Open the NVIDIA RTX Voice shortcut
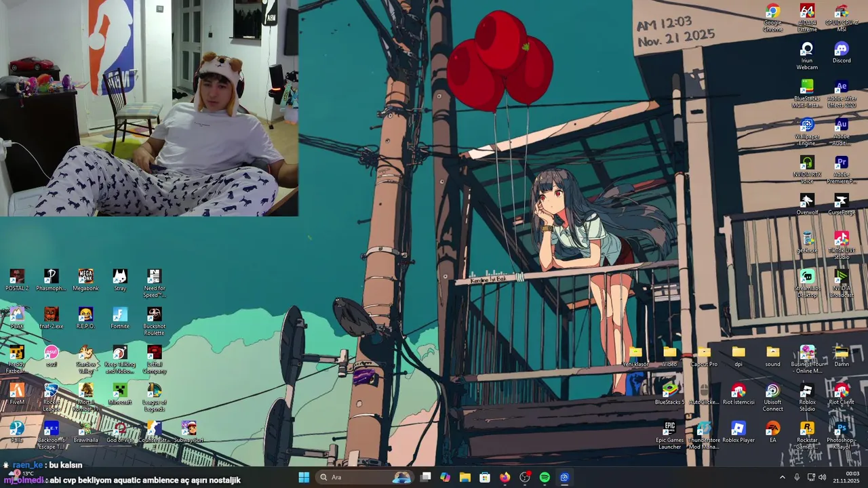Screen dimensions: 868x488 [807, 169]
